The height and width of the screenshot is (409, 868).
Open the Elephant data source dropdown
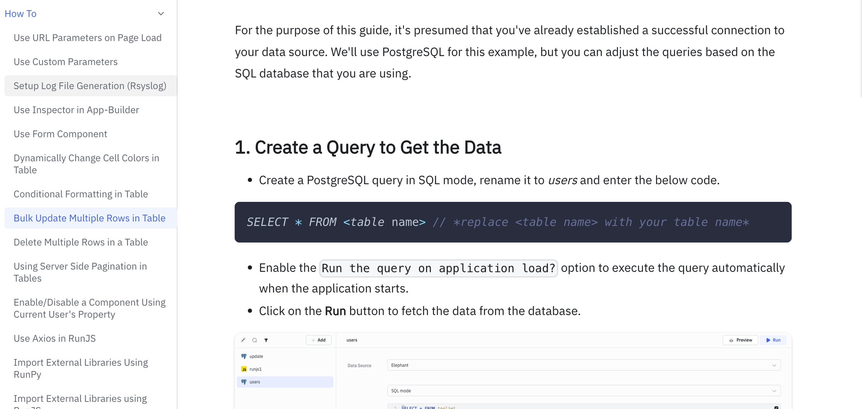tap(584, 365)
